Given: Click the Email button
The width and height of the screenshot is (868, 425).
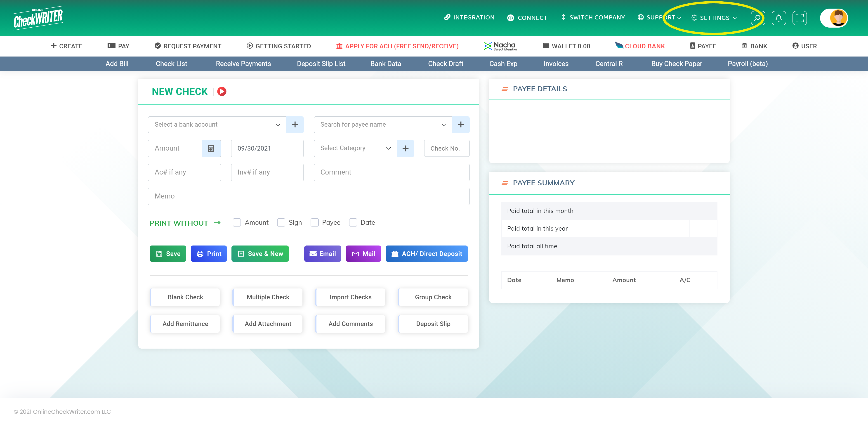Looking at the screenshot, I should [x=323, y=253].
